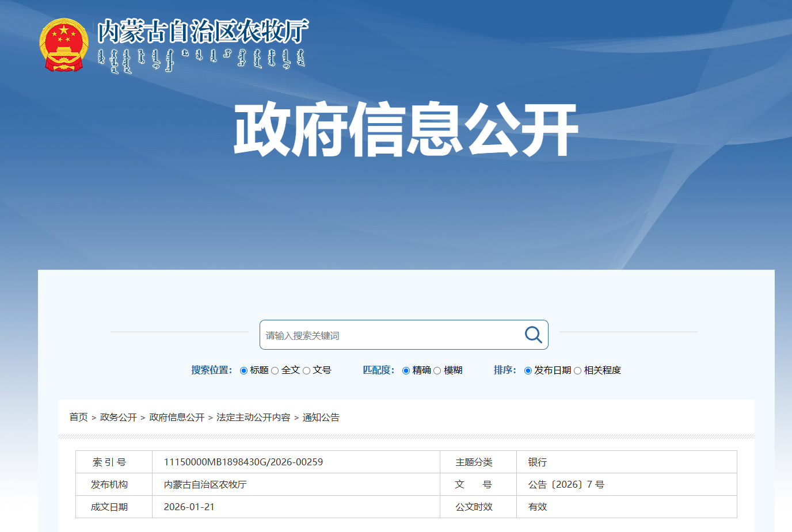Select the 标题 search position radio
This screenshot has height=532, width=792.
tap(243, 370)
